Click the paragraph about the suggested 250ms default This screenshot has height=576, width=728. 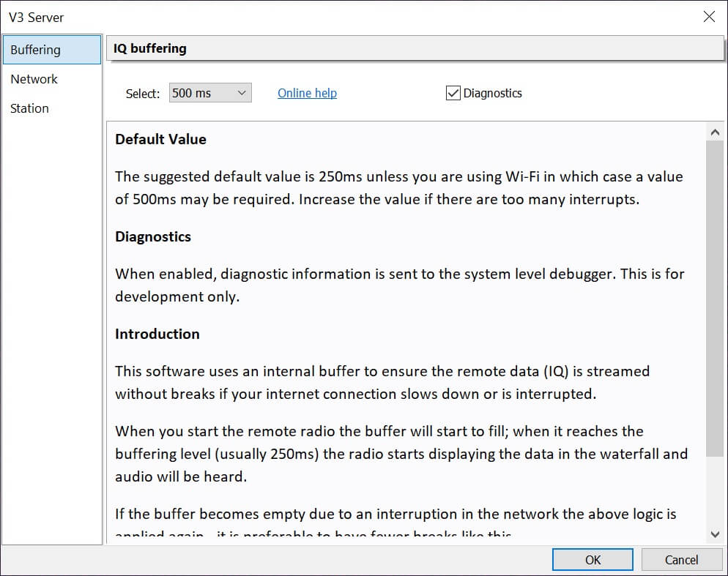coord(398,187)
